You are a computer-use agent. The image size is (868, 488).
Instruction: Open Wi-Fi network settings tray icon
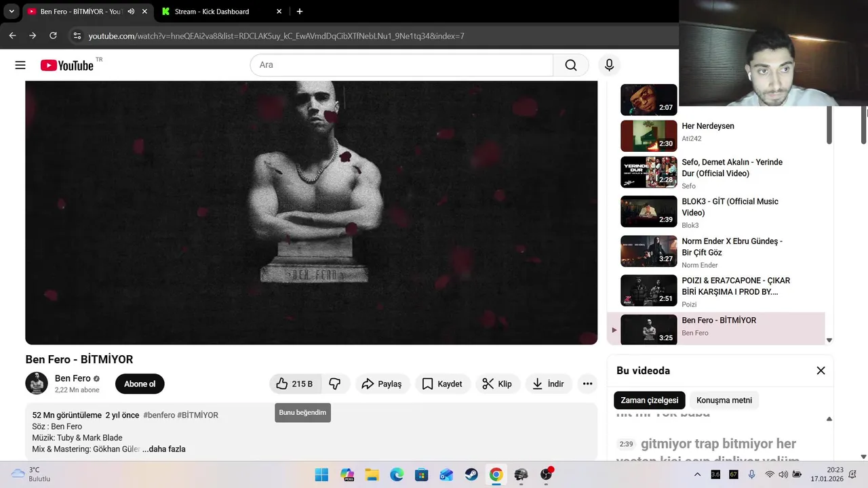(x=769, y=474)
